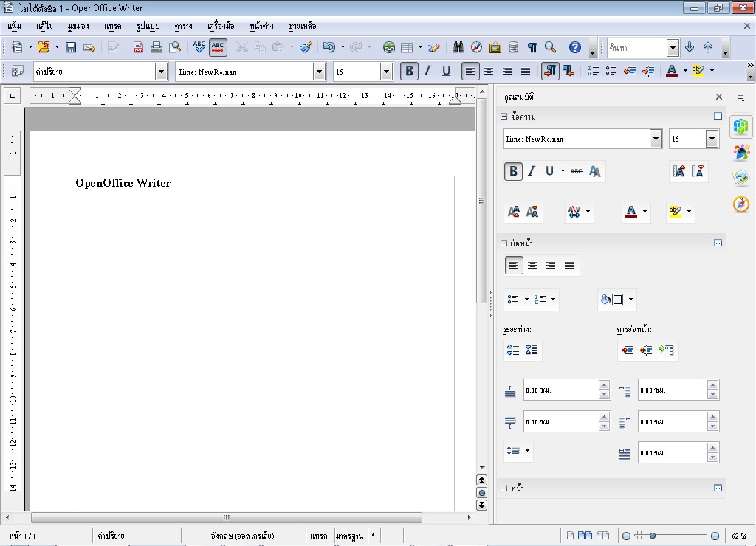Open a file with the folder icon
This screenshot has height=546, width=756.
coord(44,47)
